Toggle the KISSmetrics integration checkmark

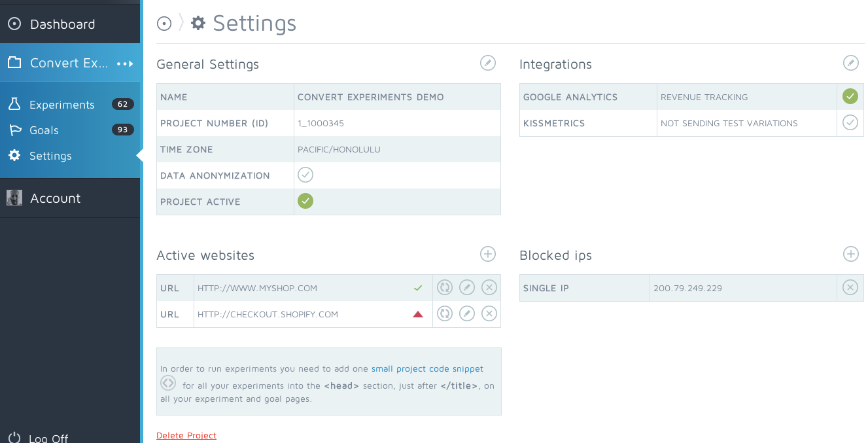[850, 122]
